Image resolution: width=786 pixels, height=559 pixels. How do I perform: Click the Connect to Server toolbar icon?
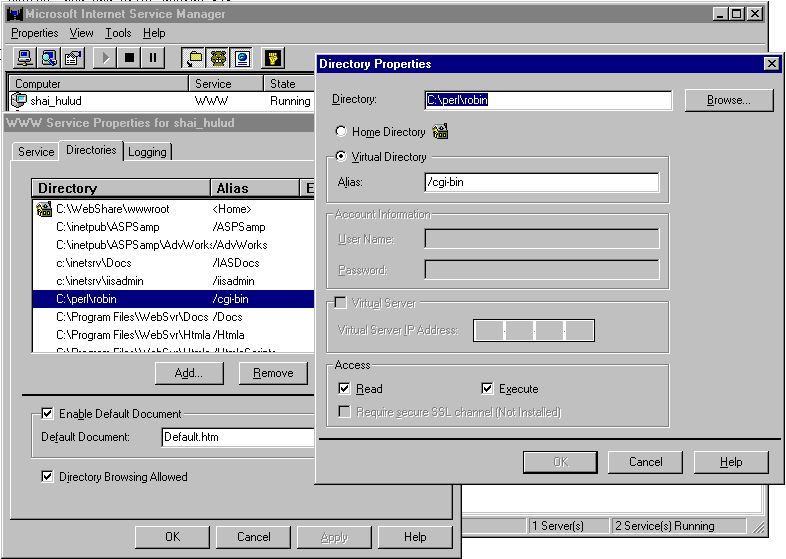[24, 58]
